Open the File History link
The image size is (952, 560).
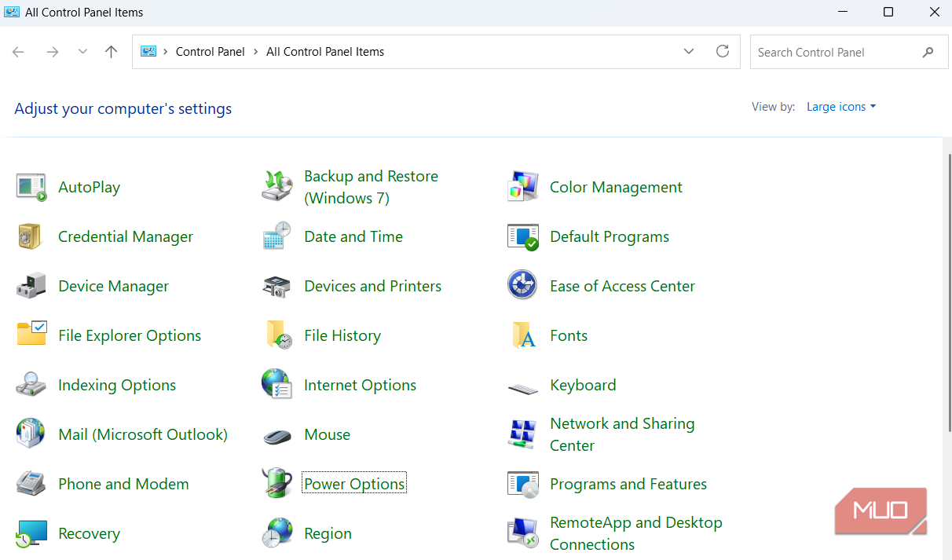coord(342,335)
